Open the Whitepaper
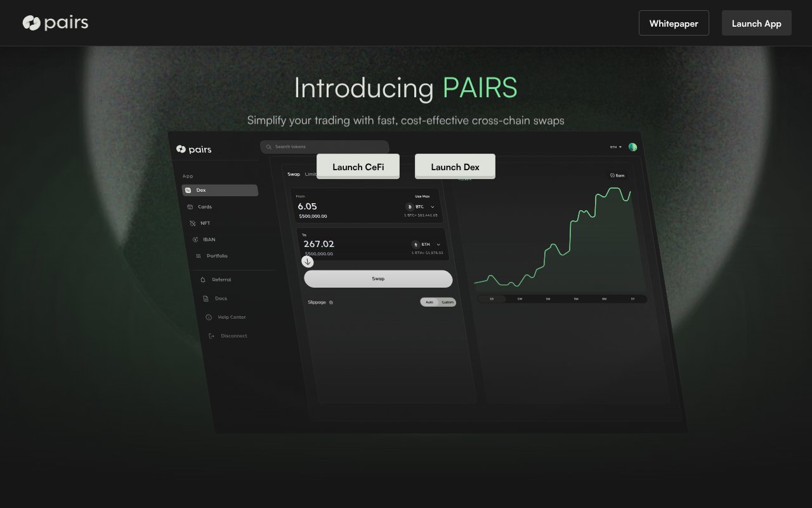The height and width of the screenshot is (508, 812). [x=674, y=23]
